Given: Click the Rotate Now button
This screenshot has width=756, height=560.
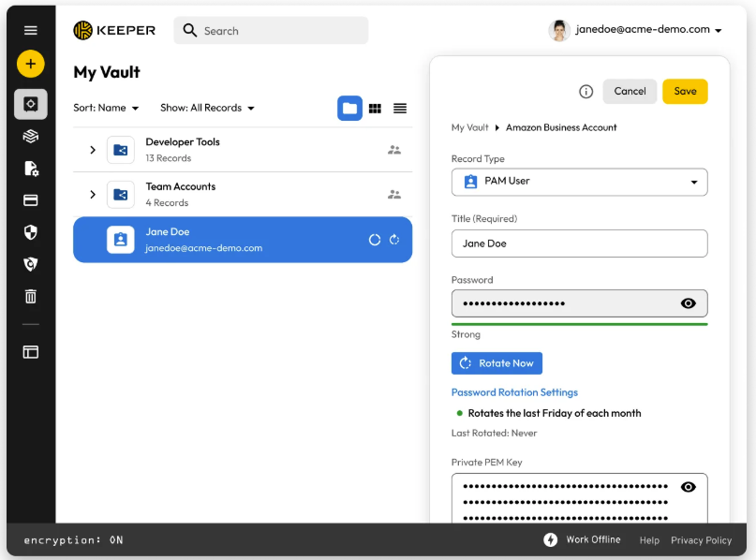Looking at the screenshot, I should (497, 362).
